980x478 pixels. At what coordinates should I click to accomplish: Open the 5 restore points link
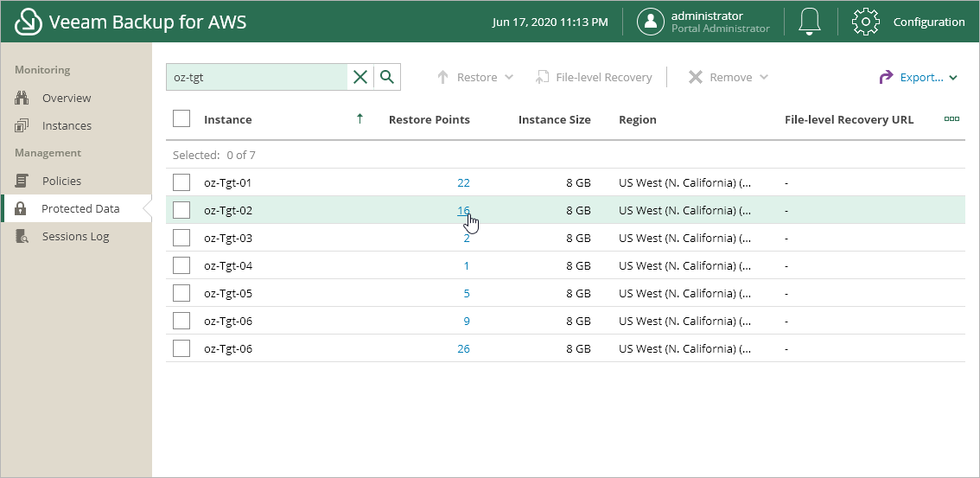coord(467,293)
